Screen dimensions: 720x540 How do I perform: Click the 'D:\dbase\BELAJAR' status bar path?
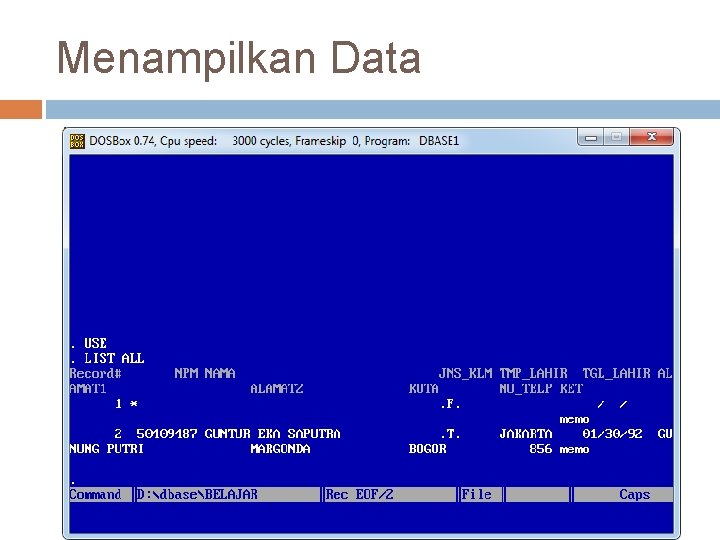click(197, 495)
